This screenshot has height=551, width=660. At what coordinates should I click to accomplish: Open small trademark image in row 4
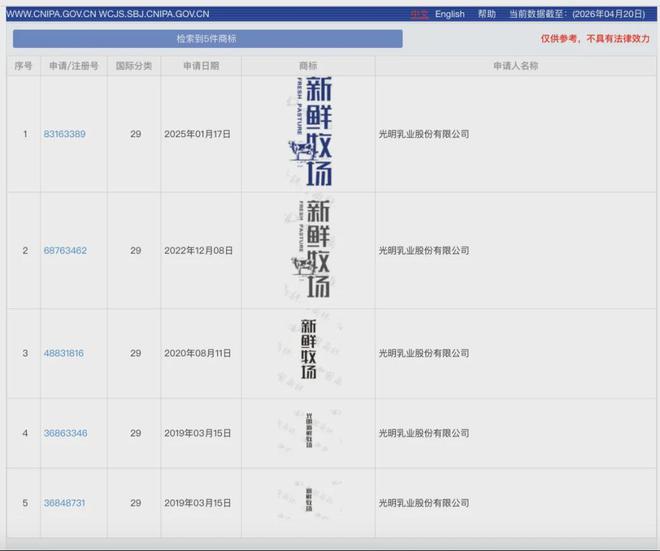309,430
